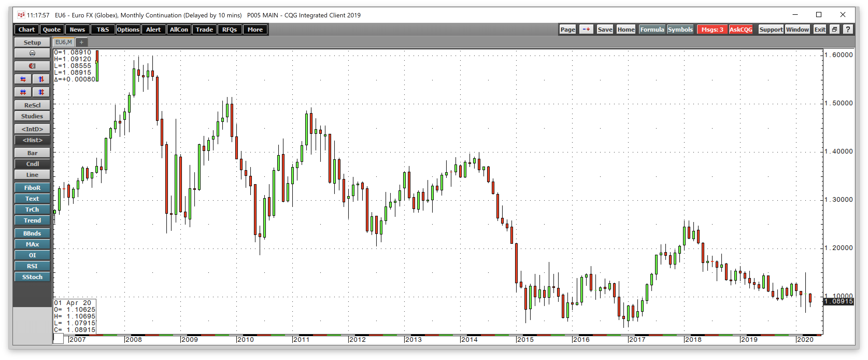Click the ReScl rescale button
Screen dimensions: 868x360
click(x=32, y=105)
